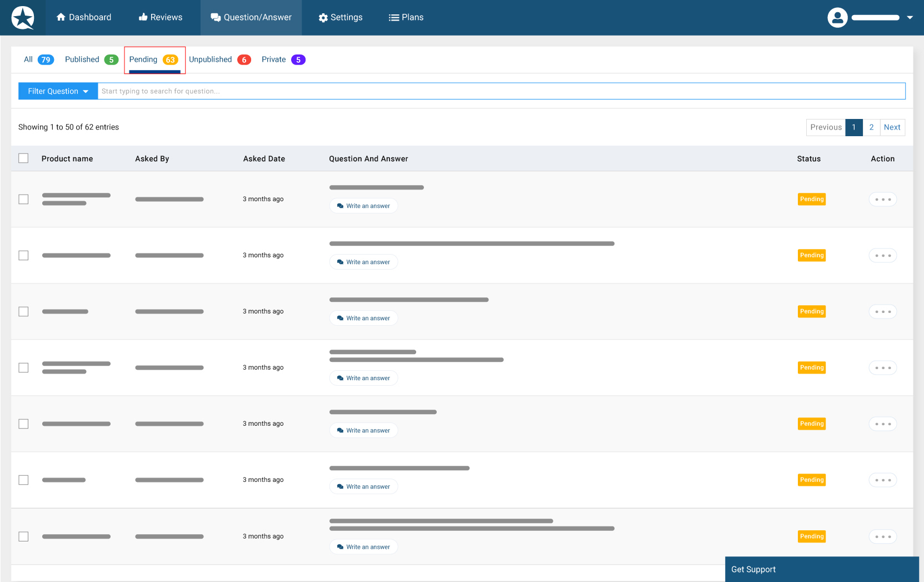Click Write an answer in the third row

click(363, 318)
